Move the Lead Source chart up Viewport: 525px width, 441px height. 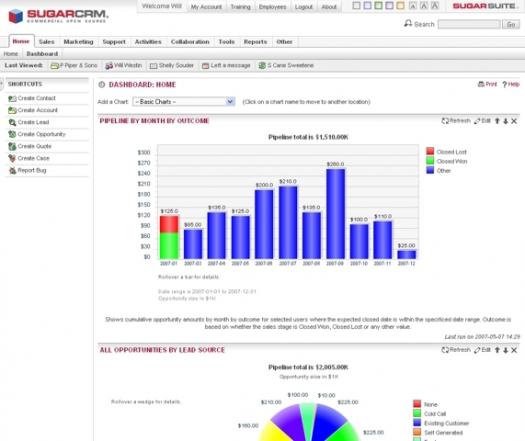[497, 350]
